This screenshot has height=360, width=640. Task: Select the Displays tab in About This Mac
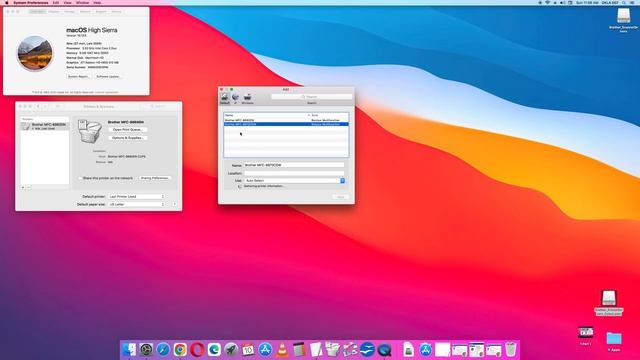point(54,12)
